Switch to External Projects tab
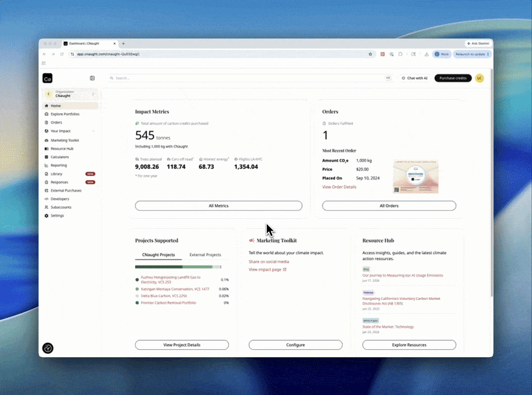Screen dimensions: 532x395 pos(205,255)
